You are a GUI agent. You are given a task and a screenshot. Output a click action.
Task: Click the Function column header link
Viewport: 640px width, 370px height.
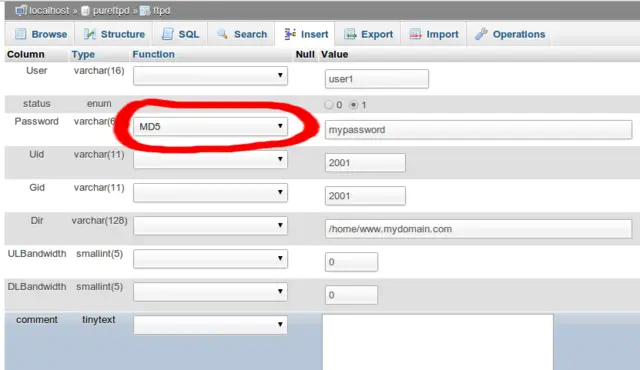[x=153, y=54]
